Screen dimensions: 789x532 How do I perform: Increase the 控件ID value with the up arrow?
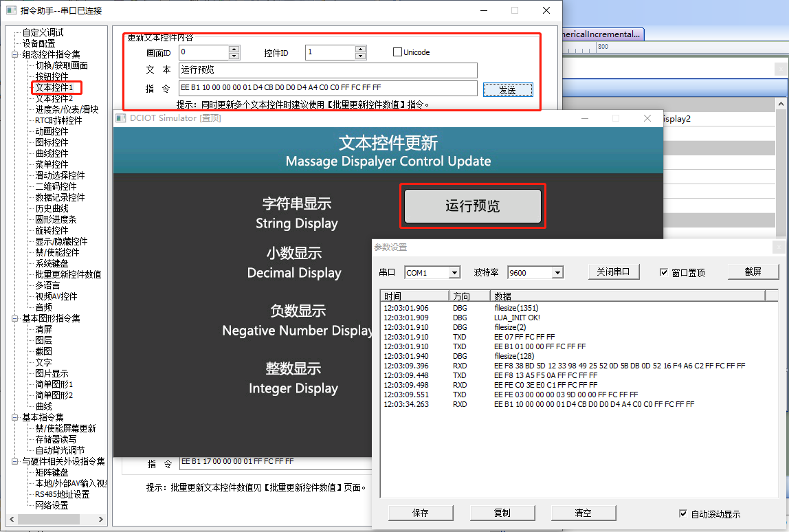[360, 49]
